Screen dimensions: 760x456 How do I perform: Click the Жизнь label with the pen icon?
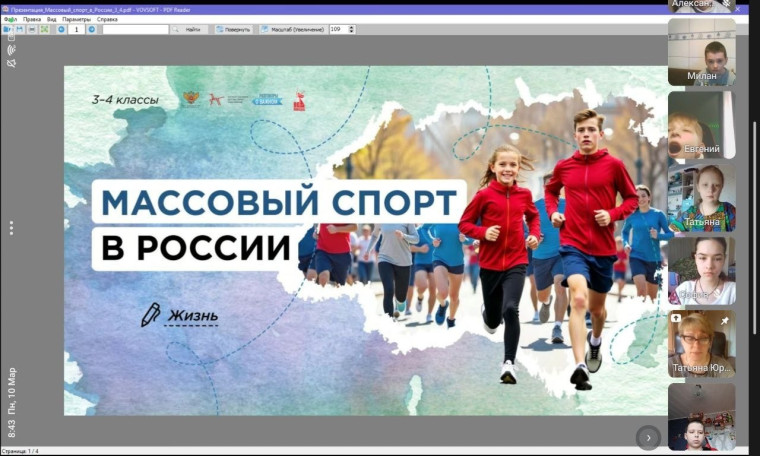[x=179, y=315]
